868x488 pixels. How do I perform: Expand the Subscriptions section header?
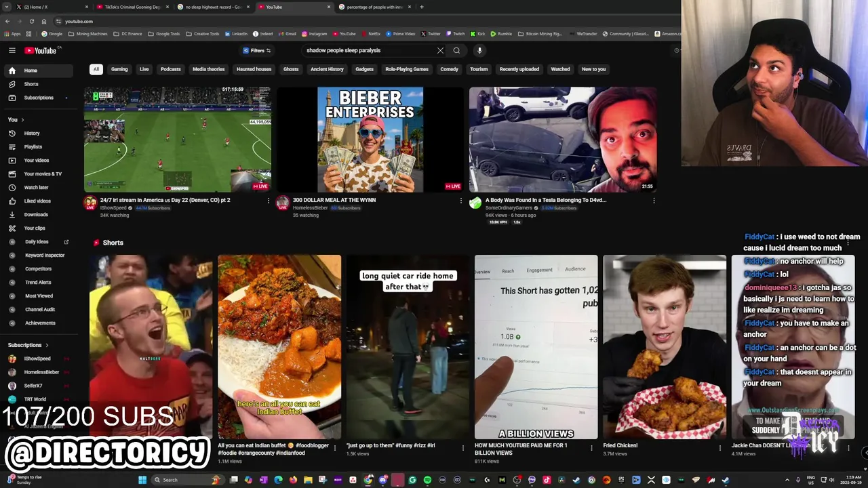click(28, 345)
